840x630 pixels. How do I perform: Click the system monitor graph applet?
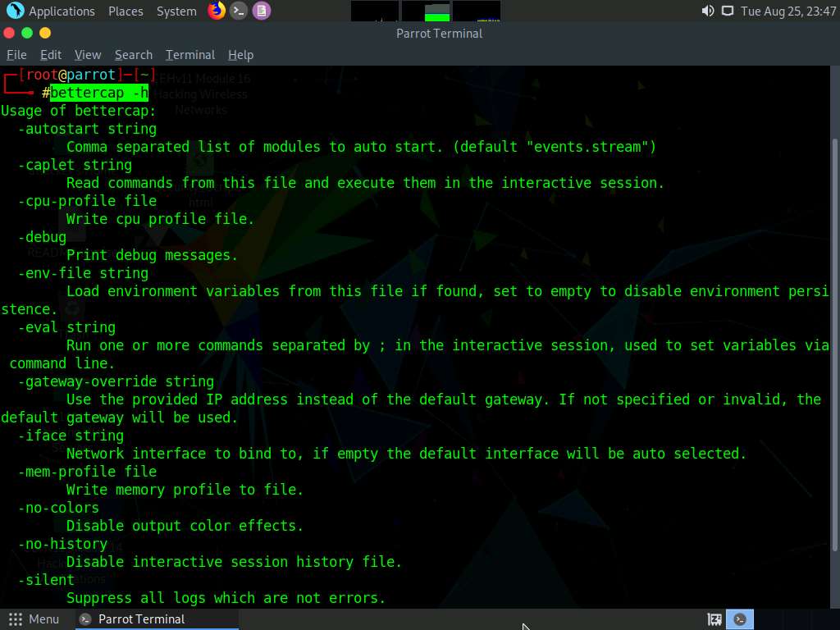point(426,11)
